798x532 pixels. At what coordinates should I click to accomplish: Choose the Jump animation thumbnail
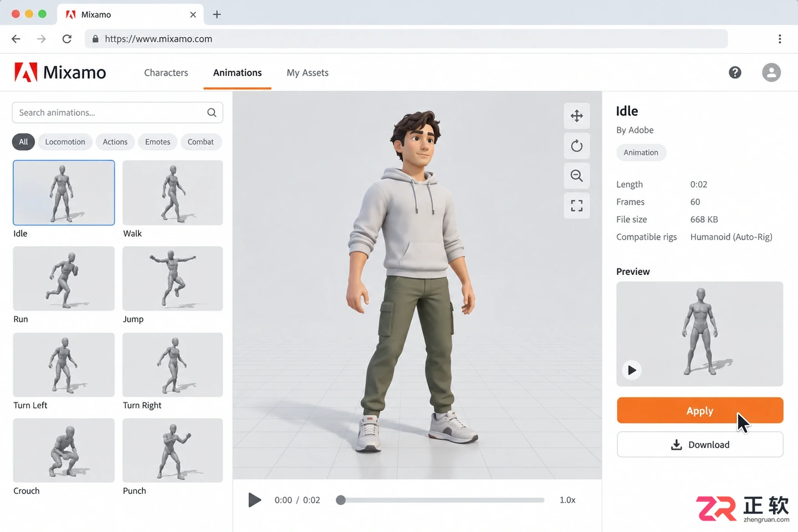pyautogui.click(x=173, y=279)
